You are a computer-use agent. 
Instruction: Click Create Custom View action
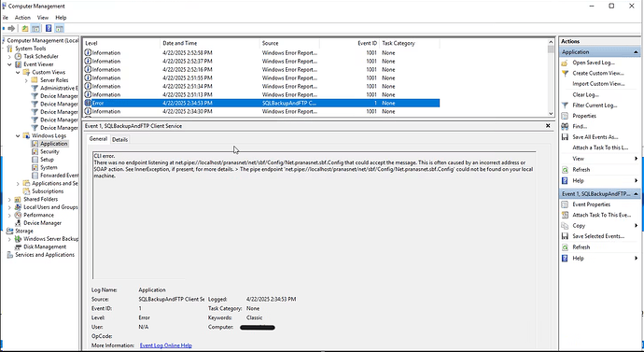tap(598, 73)
